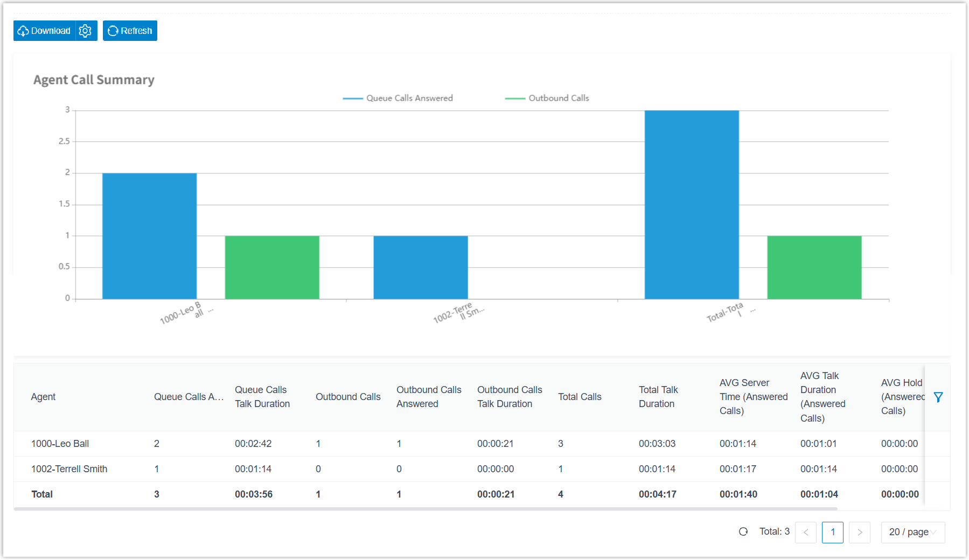
Task: Click AVG Talk Duration header
Action: tap(822, 397)
